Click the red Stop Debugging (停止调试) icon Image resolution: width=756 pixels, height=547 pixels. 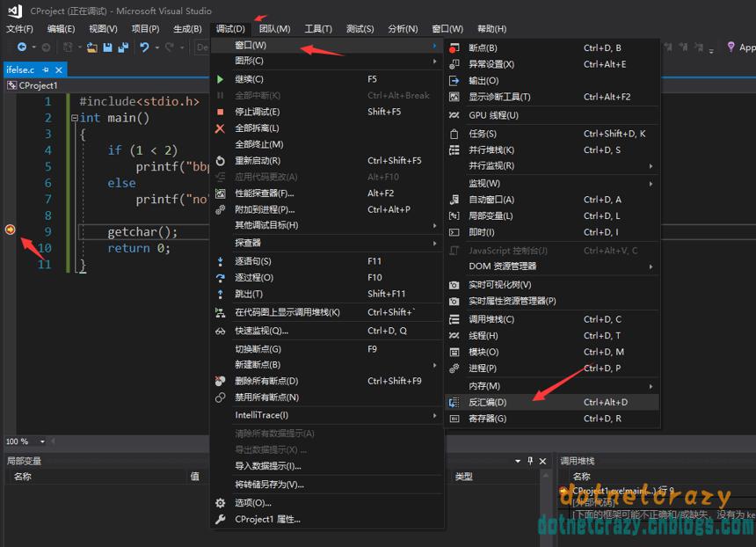pyautogui.click(x=221, y=112)
